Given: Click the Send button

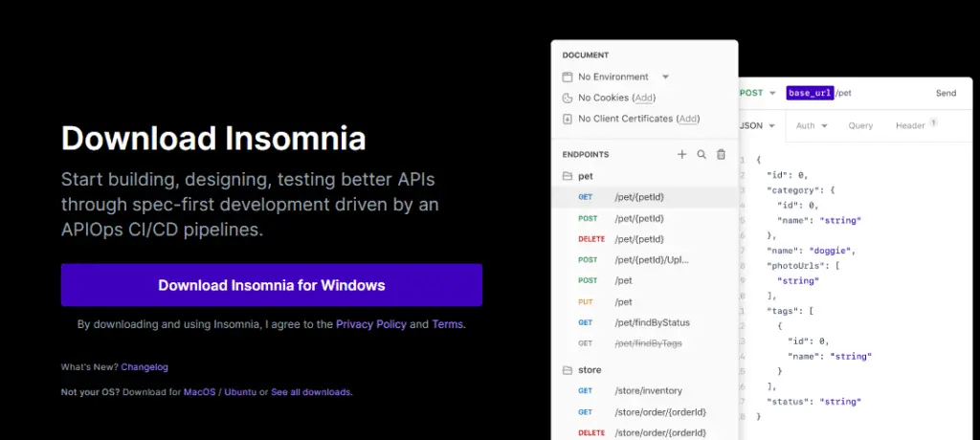Looking at the screenshot, I should [946, 93].
